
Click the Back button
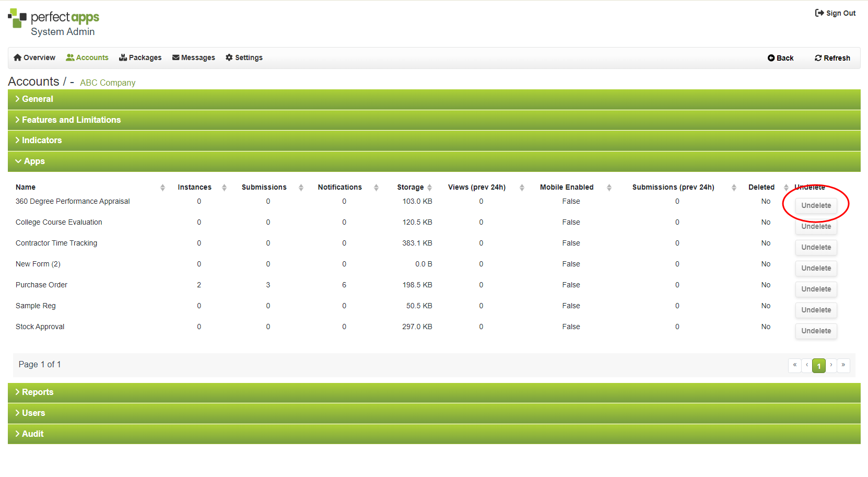[x=780, y=58]
